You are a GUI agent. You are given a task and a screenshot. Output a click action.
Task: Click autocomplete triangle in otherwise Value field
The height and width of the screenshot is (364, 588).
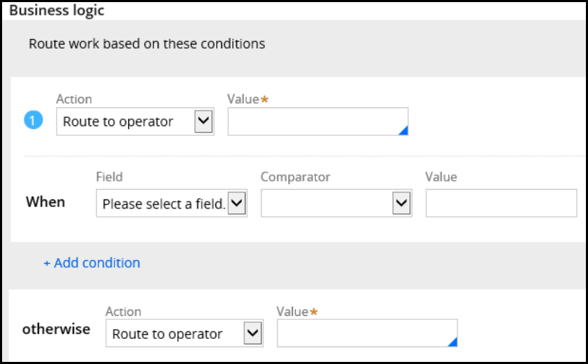453,342
